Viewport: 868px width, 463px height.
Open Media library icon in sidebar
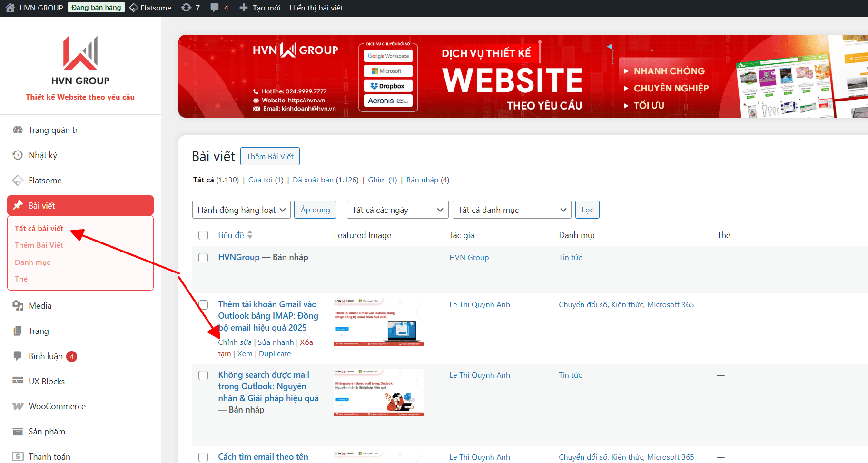tap(18, 306)
